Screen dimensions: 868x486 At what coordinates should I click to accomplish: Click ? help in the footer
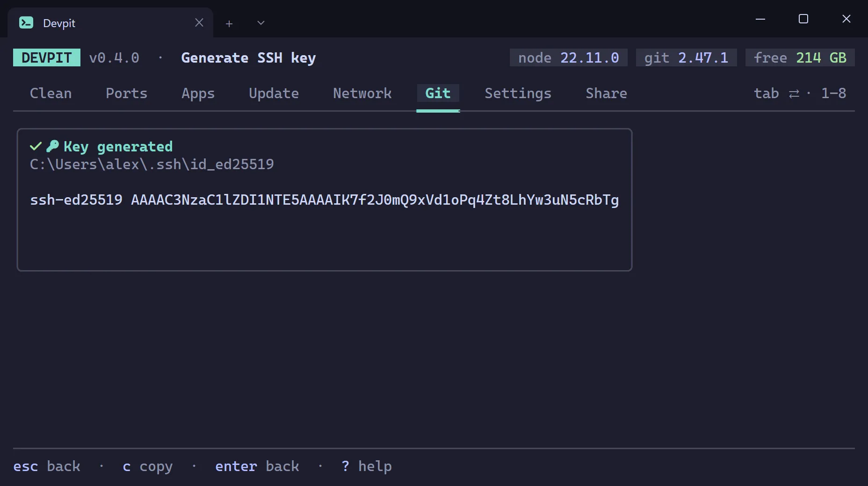367,466
